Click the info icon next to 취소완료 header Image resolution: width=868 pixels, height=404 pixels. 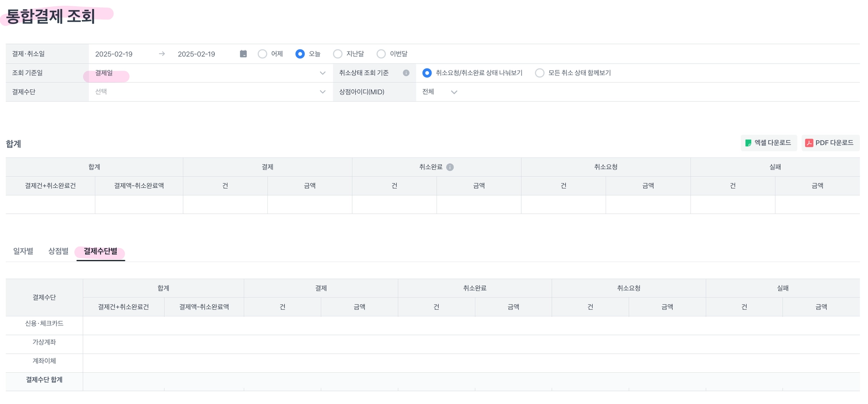(x=450, y=167)
